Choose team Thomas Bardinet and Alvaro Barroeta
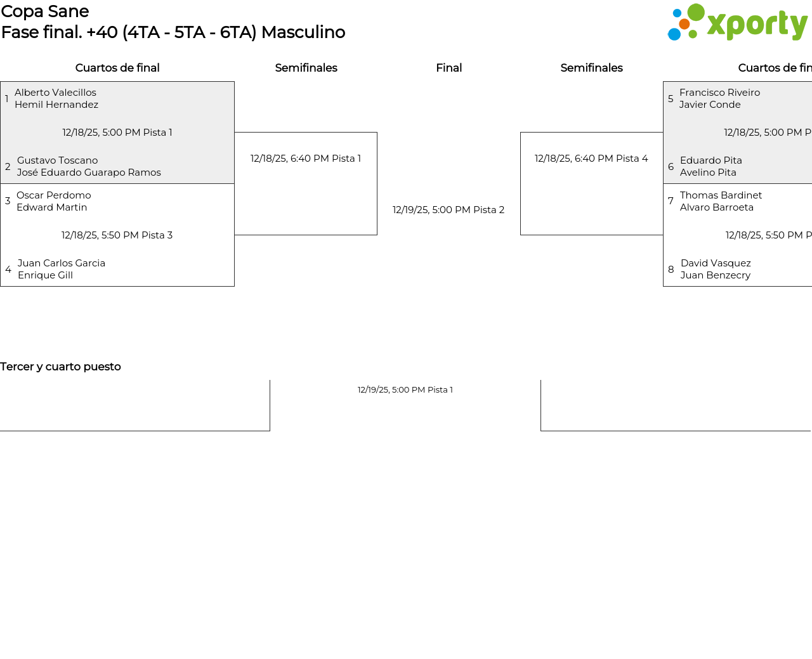The width and height of the screenshot is (812, 659). coord(721,201)
